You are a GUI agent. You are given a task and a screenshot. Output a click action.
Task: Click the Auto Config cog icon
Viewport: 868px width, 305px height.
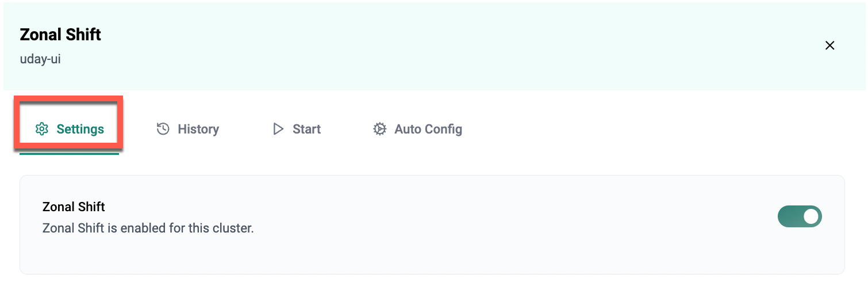[x=379, y=129]
